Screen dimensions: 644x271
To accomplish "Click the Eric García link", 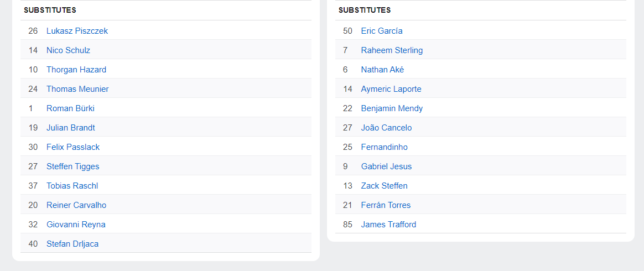I will click(x=382, y=31).
